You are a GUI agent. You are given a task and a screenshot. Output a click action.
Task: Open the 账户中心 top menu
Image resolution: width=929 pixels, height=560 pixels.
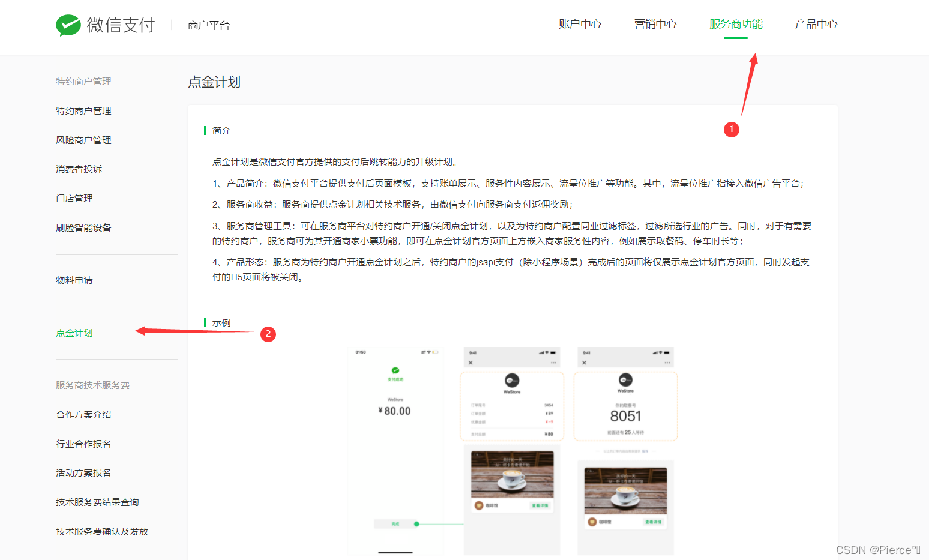point(580,24)
